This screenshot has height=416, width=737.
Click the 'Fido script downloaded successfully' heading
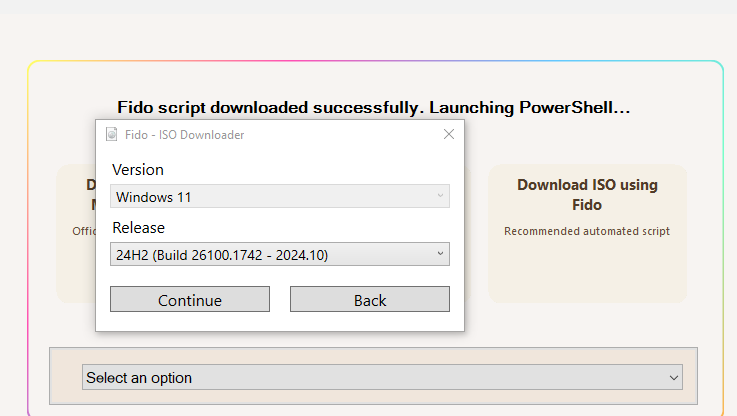tap(374, 108)
